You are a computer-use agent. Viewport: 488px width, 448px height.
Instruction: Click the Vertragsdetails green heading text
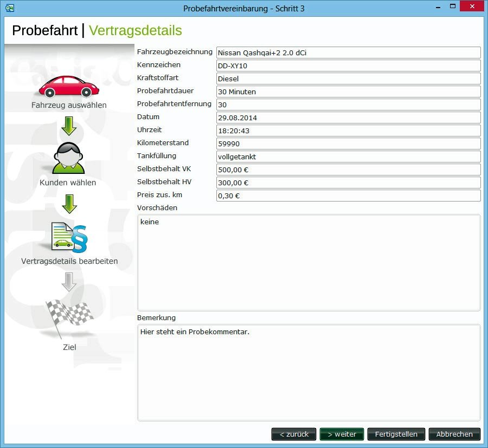[x=136, y=30]
